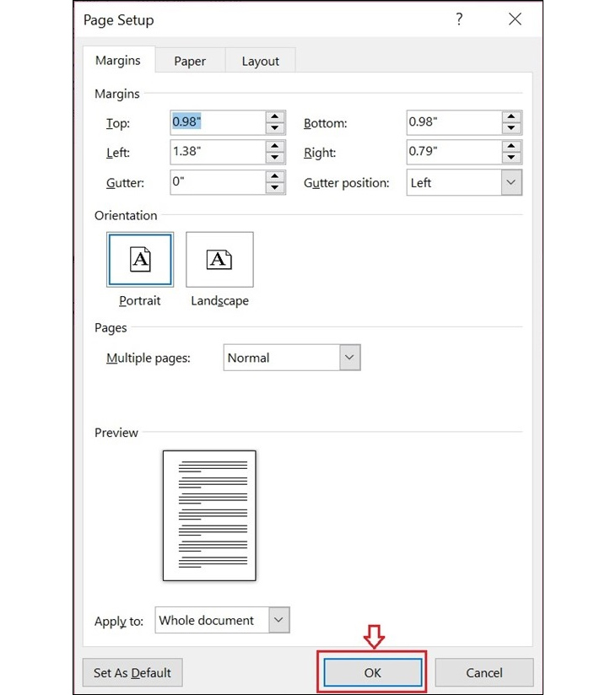Increase the Bottom margin with up arrow
The height and width of the screenshot is (695, 616).
tap(511, 116)
